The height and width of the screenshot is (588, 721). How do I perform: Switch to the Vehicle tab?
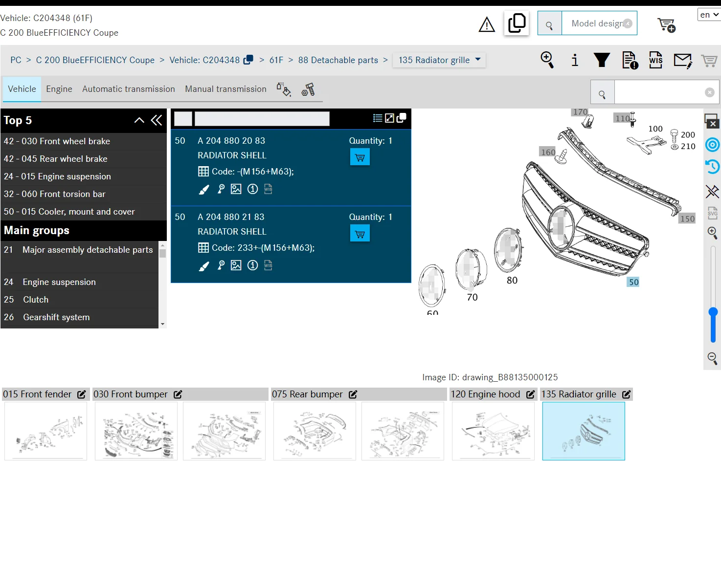click(22, 89)
